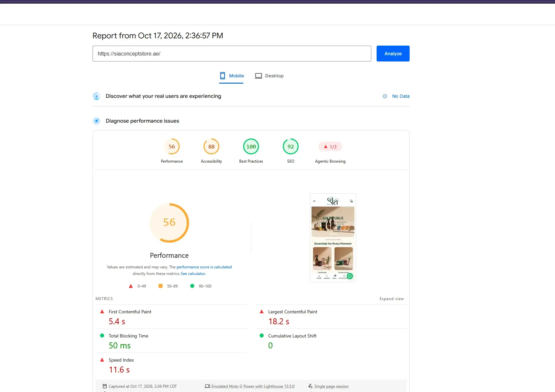555x392 pixels.
Task: Click the Sia site screenshot thumbnail
Action: [333, 238]
